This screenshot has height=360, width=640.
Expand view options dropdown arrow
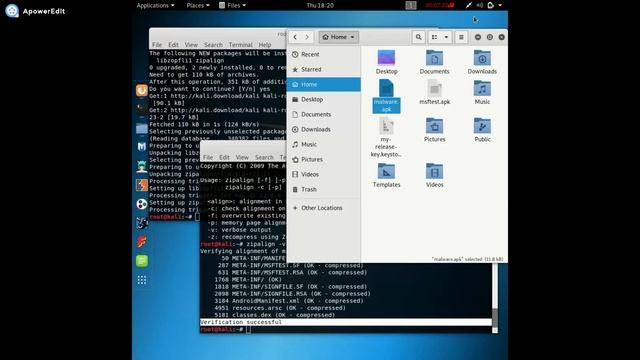point(446,37)
